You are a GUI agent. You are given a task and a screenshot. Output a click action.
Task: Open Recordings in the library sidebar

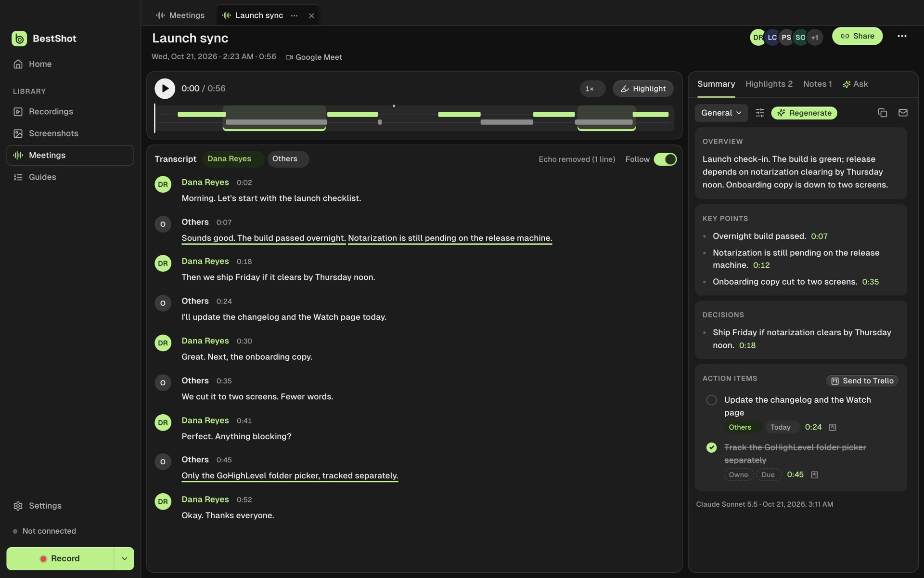coord(70,112)
